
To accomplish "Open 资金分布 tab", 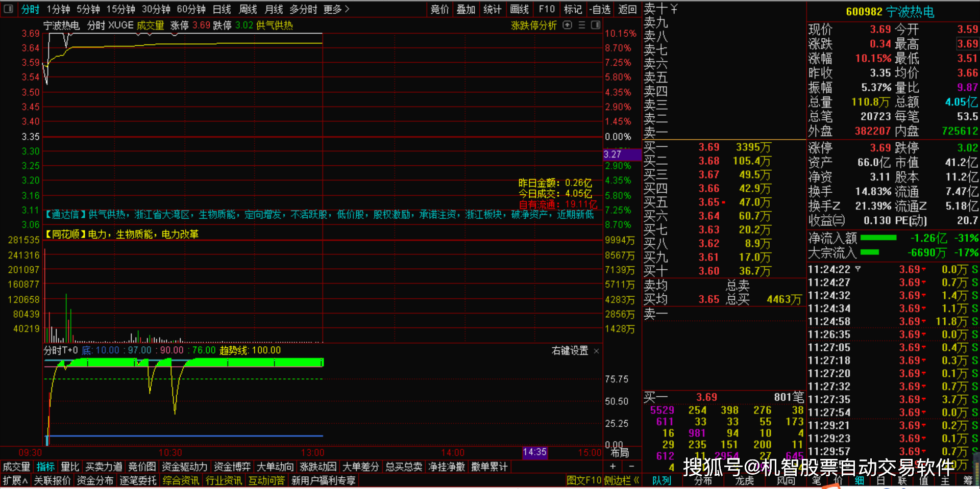I will (x=95, y=480).
